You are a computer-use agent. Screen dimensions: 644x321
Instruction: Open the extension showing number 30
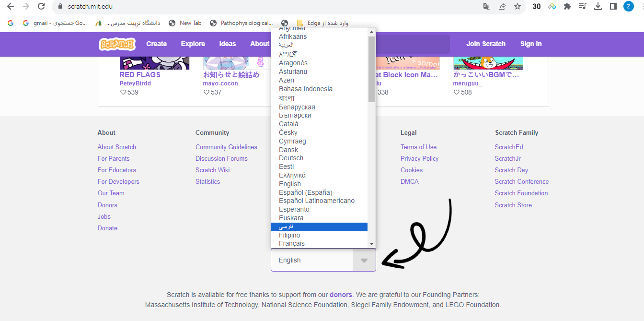pyautogui.click(x=537, y=7)
